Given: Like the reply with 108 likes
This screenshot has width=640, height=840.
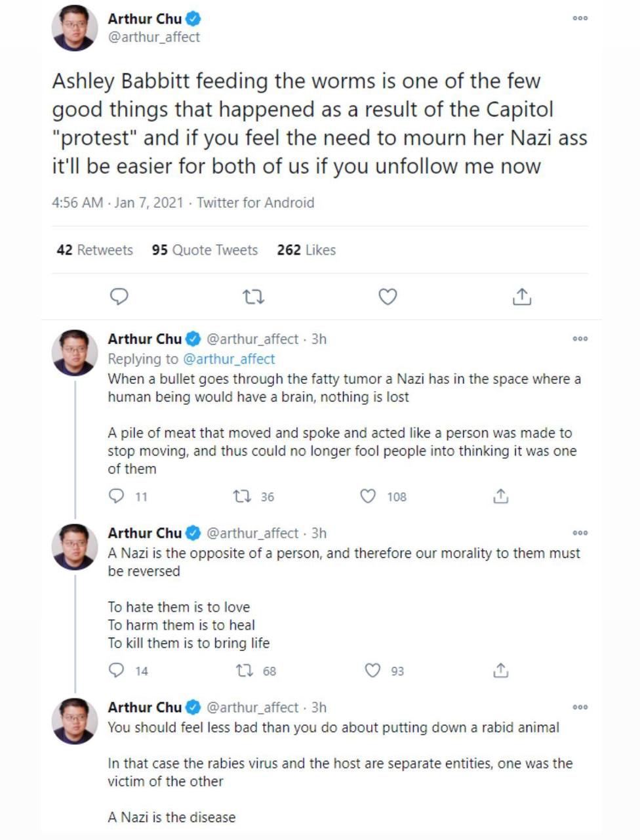Looking at the screenshot, I should click(369, 496).
